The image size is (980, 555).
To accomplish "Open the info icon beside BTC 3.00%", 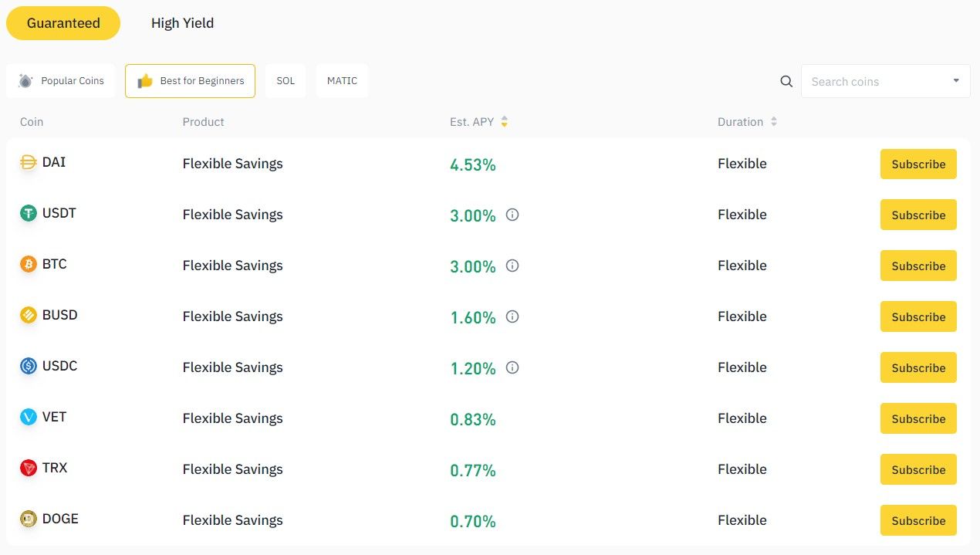I will 512,266.
